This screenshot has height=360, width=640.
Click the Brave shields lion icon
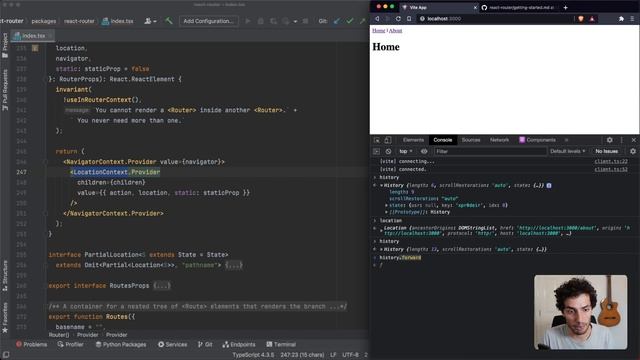pyautogui.click(x=581, y=19)
